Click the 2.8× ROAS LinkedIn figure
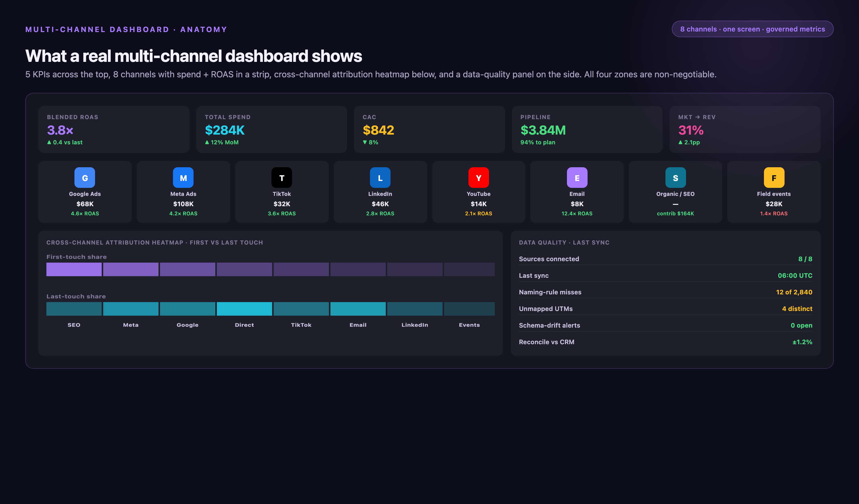Image resolution: width=859 pixels, height=504 pixels. [x=380, y=213]
